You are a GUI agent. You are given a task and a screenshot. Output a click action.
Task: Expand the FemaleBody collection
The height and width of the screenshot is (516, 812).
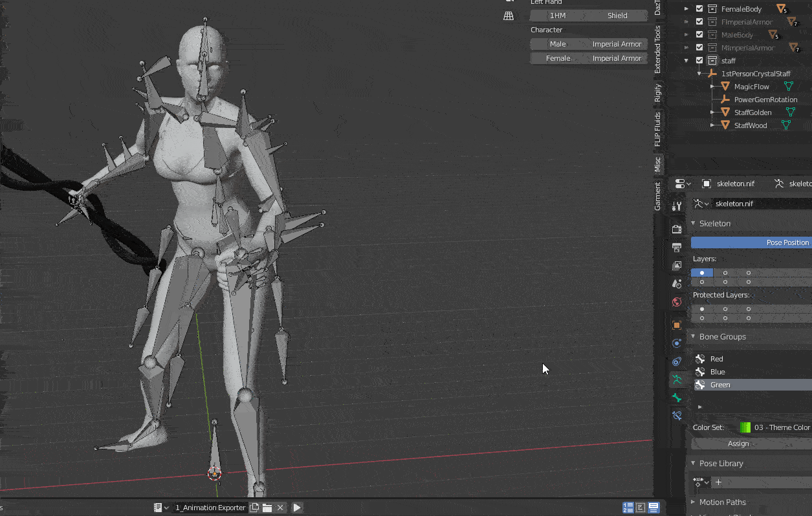tap(686, 9)
